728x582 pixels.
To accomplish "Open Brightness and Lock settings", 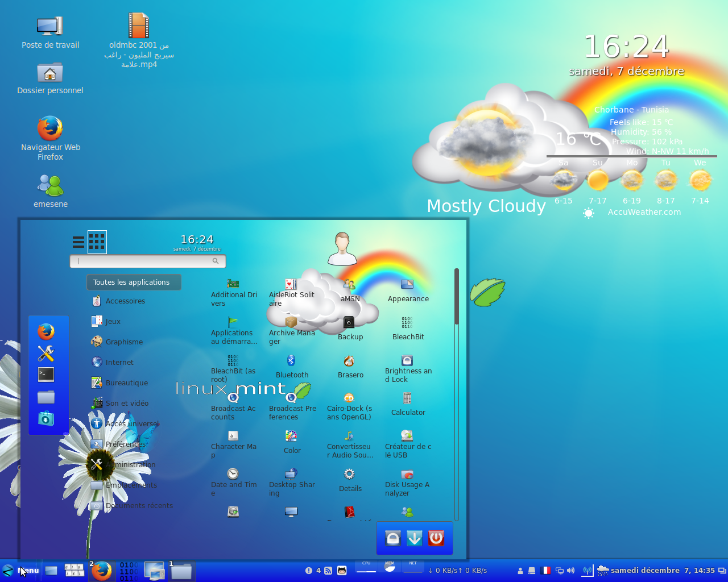I will (408, 369).
